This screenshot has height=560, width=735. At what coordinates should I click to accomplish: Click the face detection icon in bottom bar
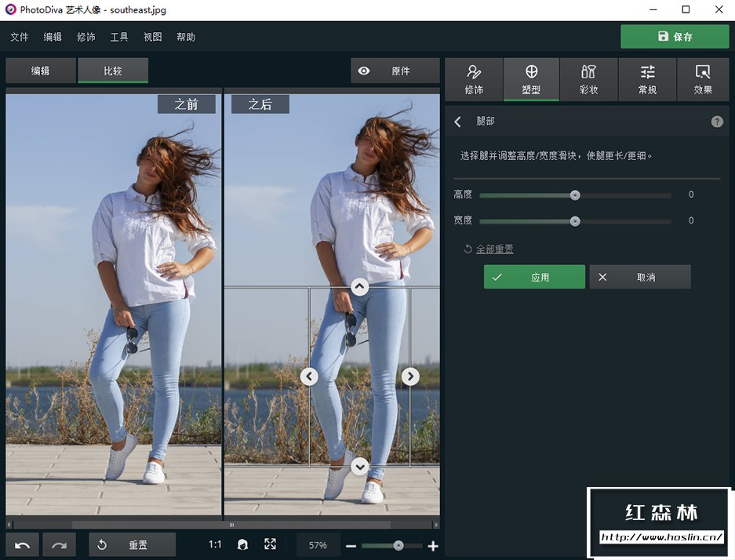(243, 545)
